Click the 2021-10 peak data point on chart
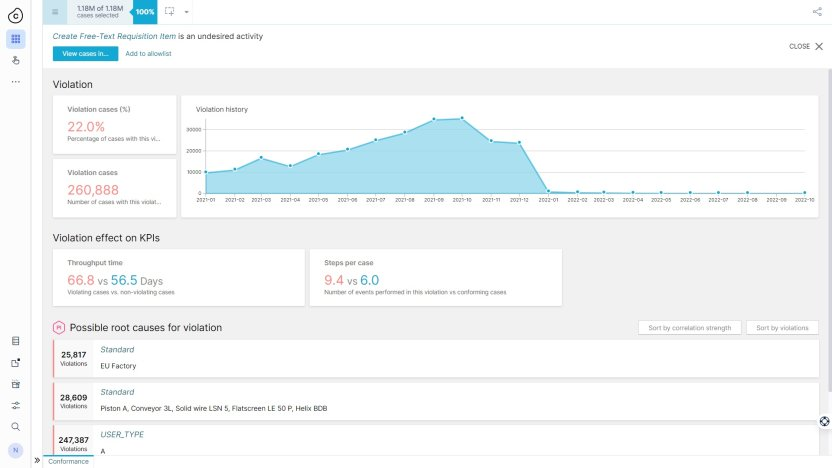Screen dimensions: 832x468 point(462,118)
